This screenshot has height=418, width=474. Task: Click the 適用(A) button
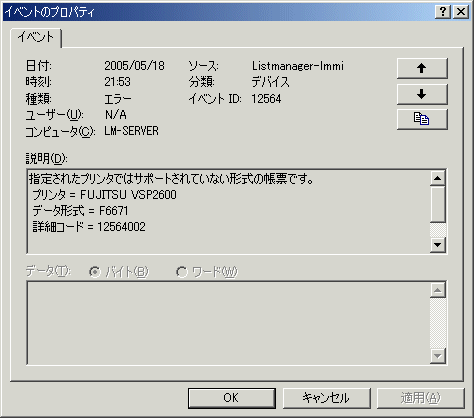tap(421, 398)
